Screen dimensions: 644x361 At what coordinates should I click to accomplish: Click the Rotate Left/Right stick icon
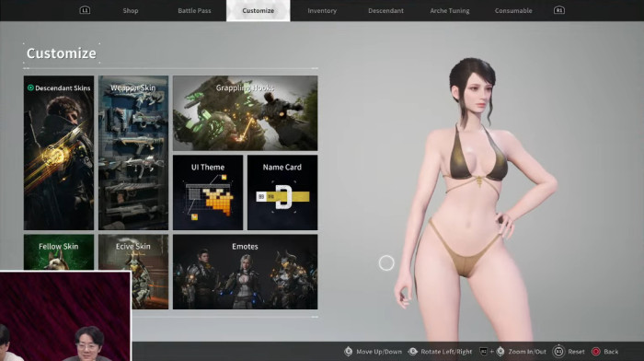[413, 352]
